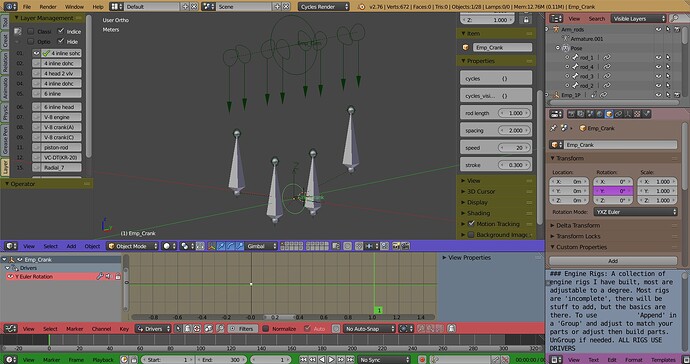This screenshot has height=364, width=690.
Task: Toggle selectability arrow for rod_4
Action: 668,67
